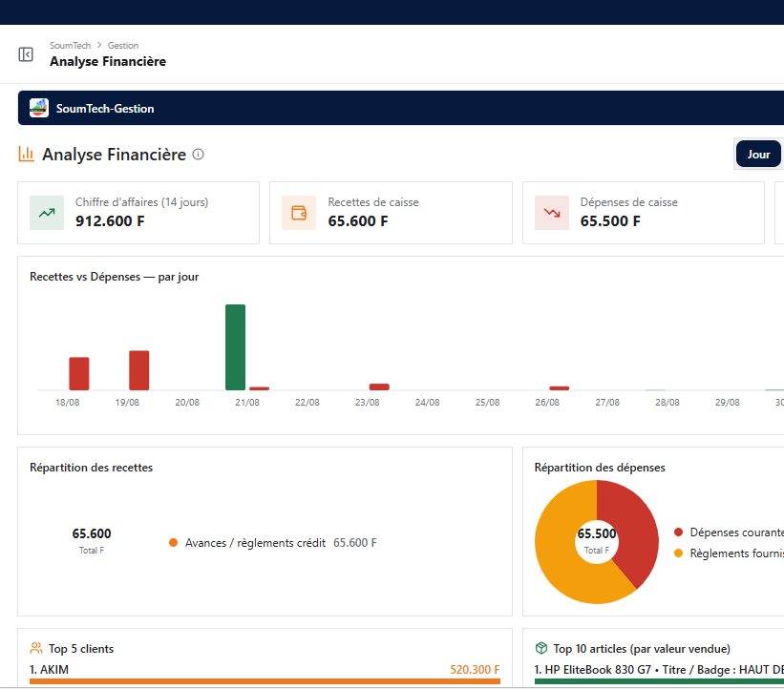Click the red expenses bar for 19/08
This screenshot has width=784, height=689.
[x=139, y=370]
